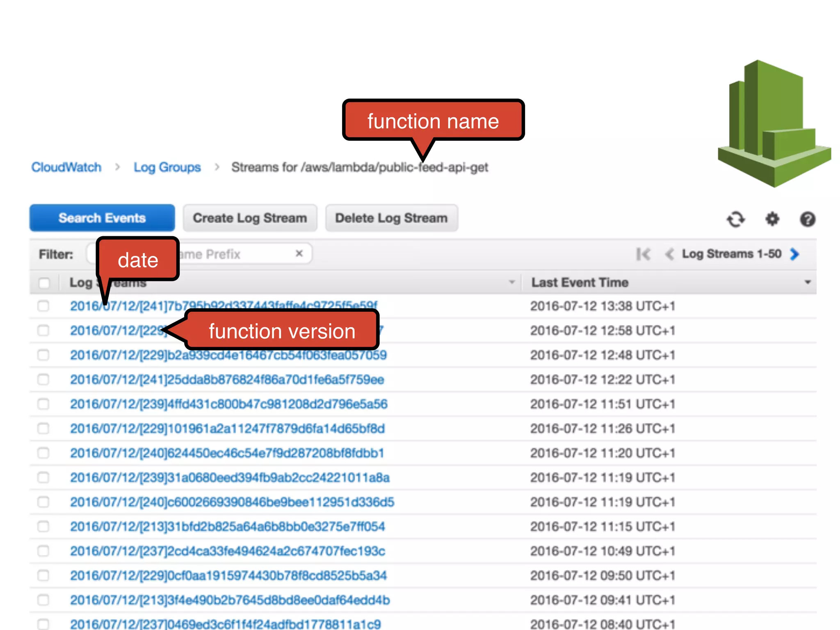Image resolution: width=840 pixels, height=630 pixels.
Task: Open the Log Streams column sort dropdown
Action: (511, 282)
